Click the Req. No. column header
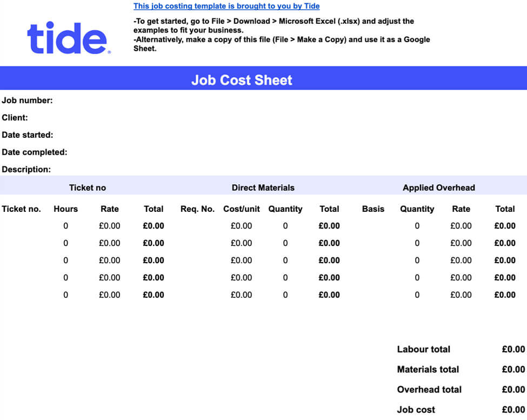Image resolution: width=527 pixels, height=420 pixels. (x=198, y=209)
